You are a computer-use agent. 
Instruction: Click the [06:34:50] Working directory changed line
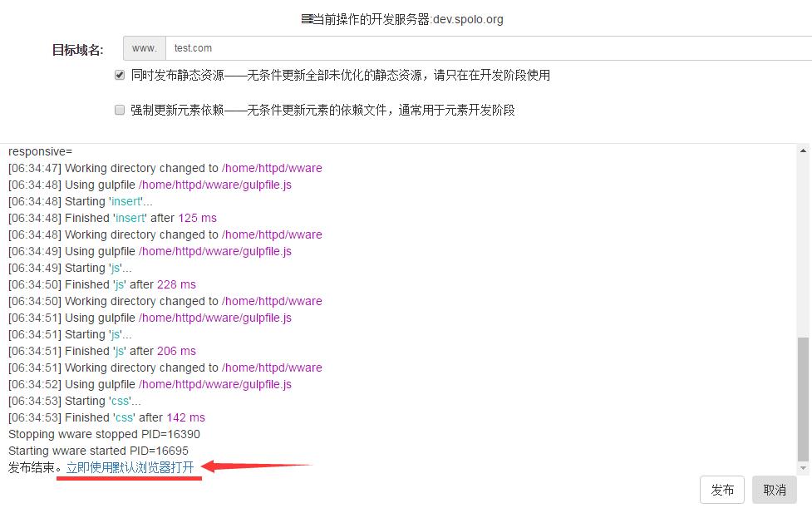[x=165, y=301]
